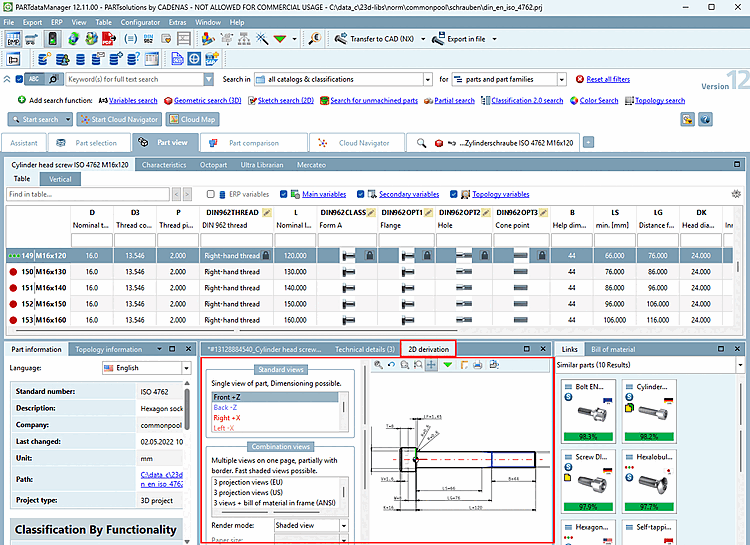Click the 98.3% similarity bar for Bolt
This screenshot has width=750, height=545.
click(x=587, y=436)
